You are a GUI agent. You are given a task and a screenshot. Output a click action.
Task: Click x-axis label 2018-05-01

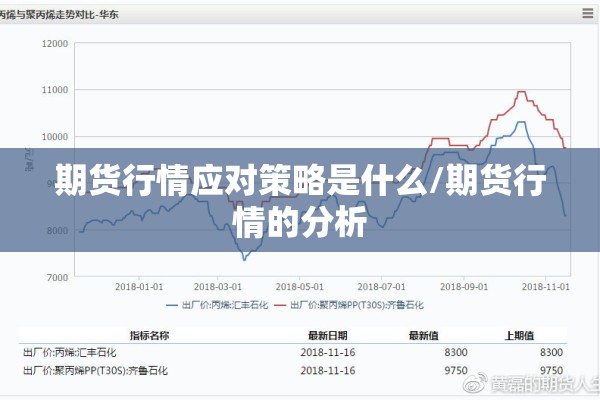[300, 287]
